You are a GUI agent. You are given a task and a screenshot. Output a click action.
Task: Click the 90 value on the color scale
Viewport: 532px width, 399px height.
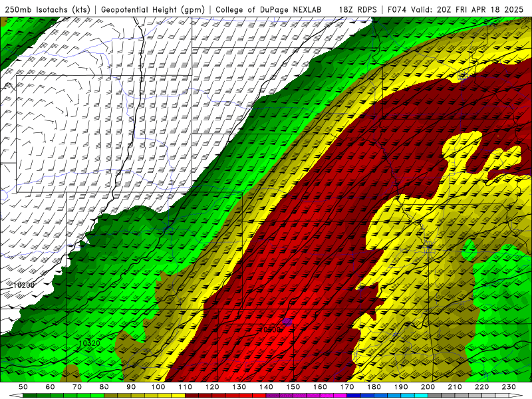pos(131,387)
